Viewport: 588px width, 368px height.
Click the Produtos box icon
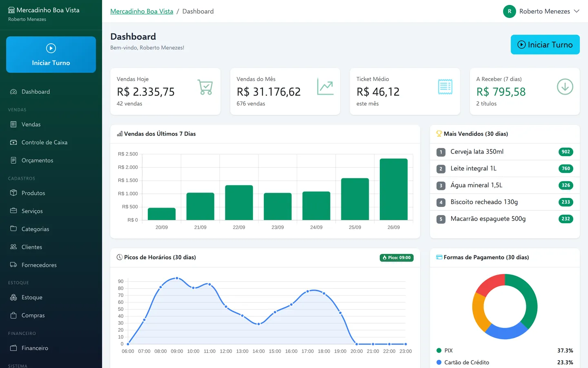tap(13, 193)
